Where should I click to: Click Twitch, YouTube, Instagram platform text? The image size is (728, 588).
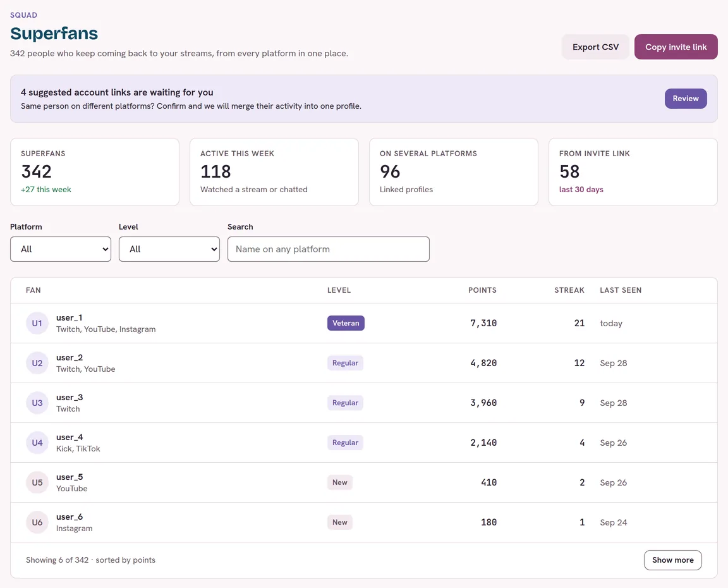tap(106, 329)
